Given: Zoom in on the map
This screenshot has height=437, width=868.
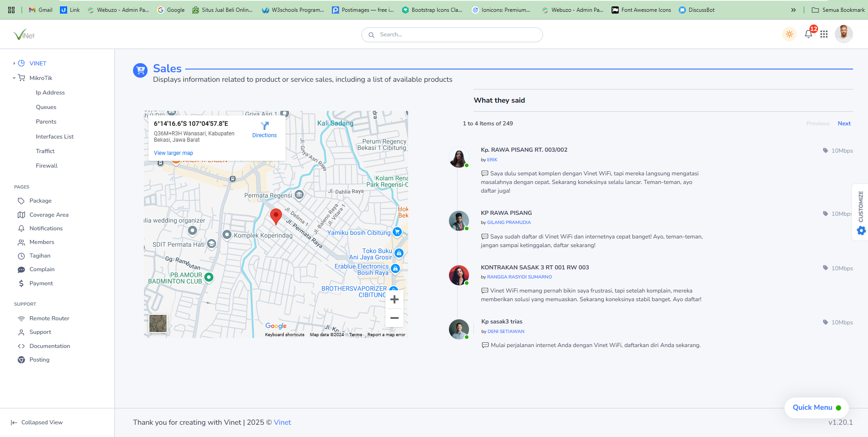Looking at the screenshot, I should [x=395, y=299].
